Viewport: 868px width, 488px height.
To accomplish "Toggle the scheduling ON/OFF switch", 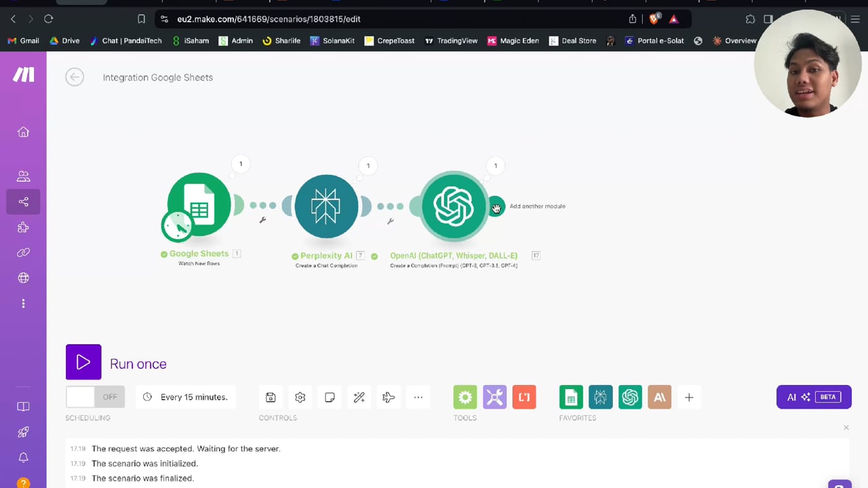I will [96, 397].
